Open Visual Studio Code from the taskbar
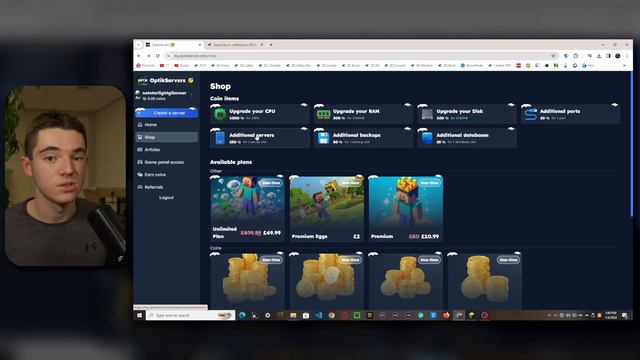 pyautogui.click(x=319, y=315)
